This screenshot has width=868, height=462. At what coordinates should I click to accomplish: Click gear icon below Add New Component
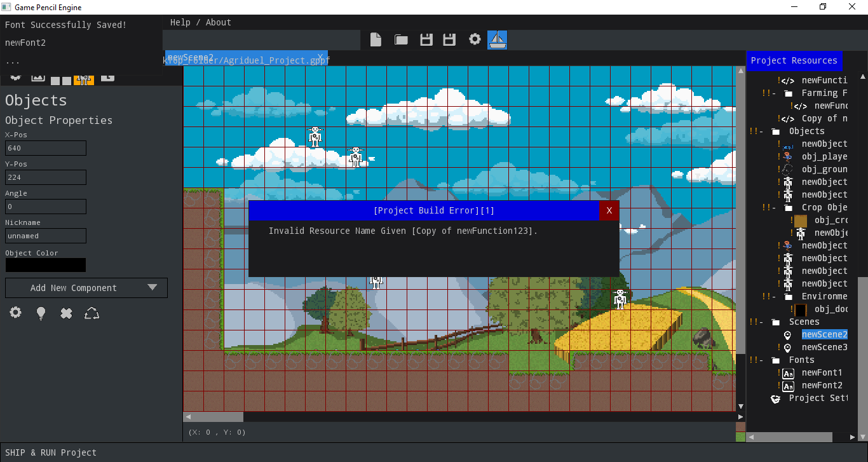(15, 313)
